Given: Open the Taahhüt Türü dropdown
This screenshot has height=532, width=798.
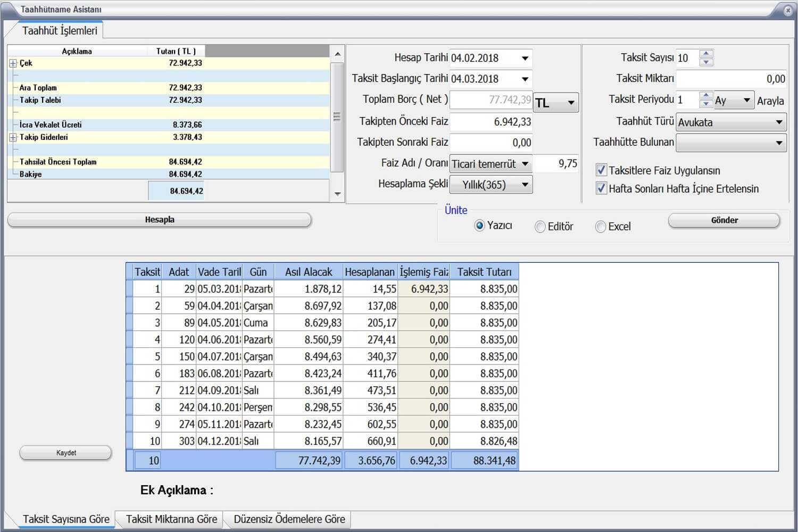Looking at the screenshot, I should 778,122.
